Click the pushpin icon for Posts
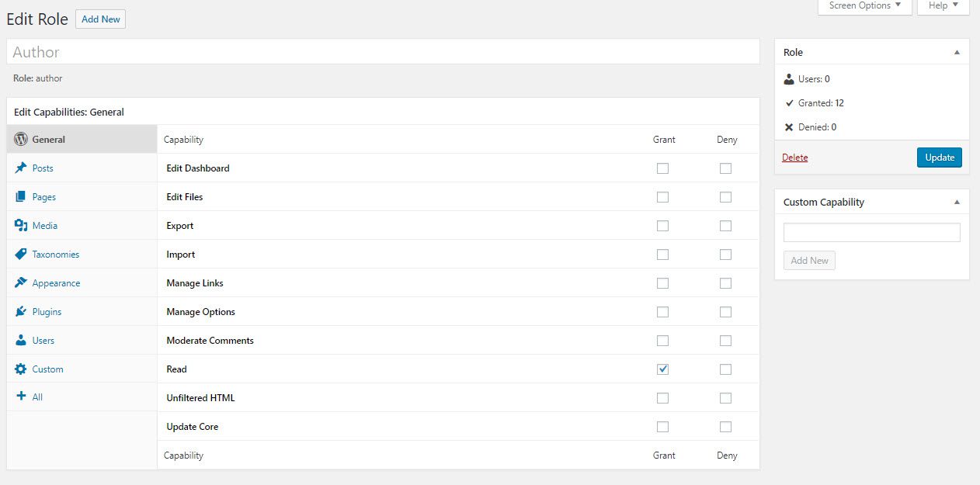 pyautogui.click(x=21, y=168)
